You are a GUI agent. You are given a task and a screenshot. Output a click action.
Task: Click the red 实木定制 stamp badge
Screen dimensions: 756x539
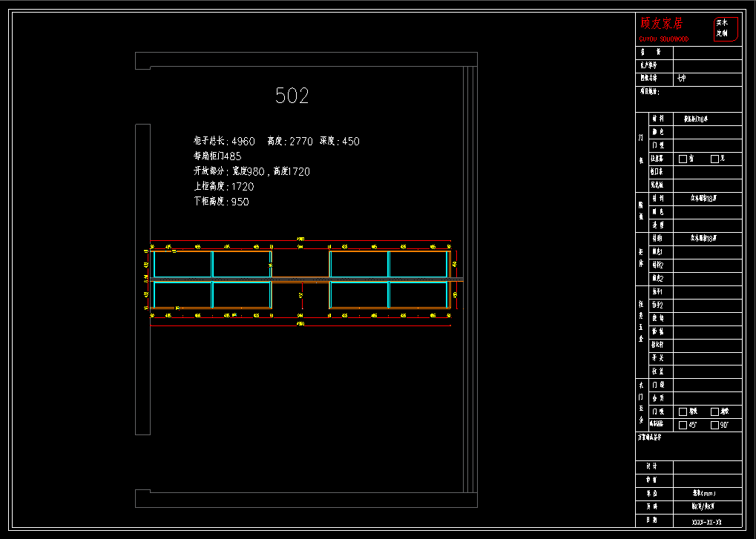726,29
